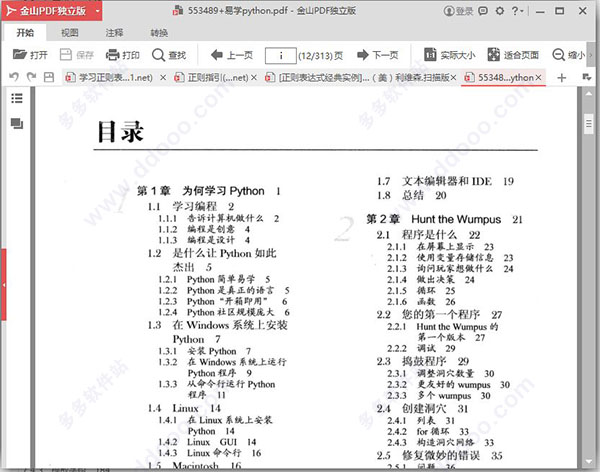Image resolution: width=600 pixels, height=472 pixels.
Task: Click the 打开 open file button
Action: point(30,55)
